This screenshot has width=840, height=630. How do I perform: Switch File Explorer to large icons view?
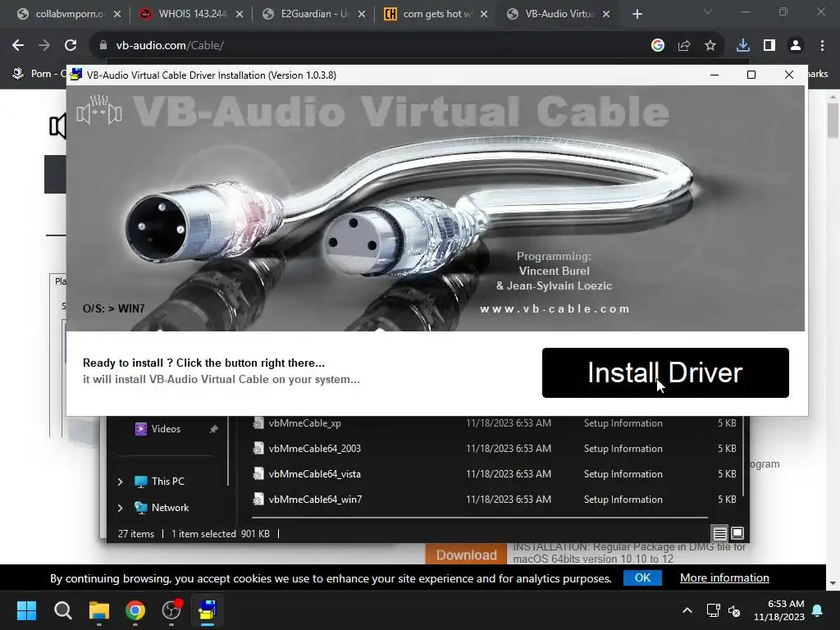(737, 533)
